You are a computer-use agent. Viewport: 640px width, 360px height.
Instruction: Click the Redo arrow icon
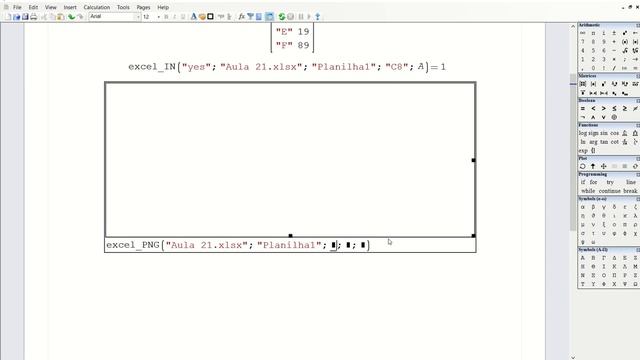tap(80, 17)
